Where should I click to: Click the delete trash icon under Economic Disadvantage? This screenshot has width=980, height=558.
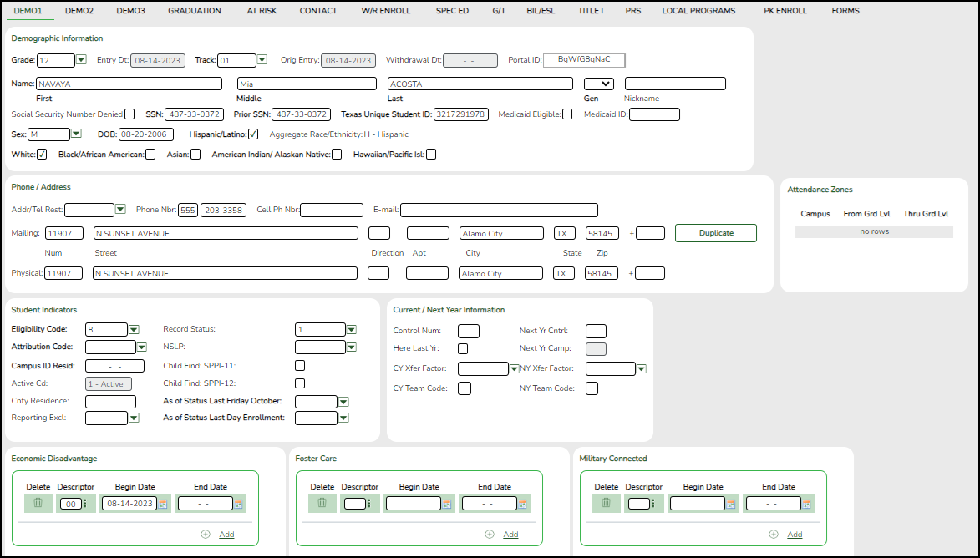tap(38, 503)
